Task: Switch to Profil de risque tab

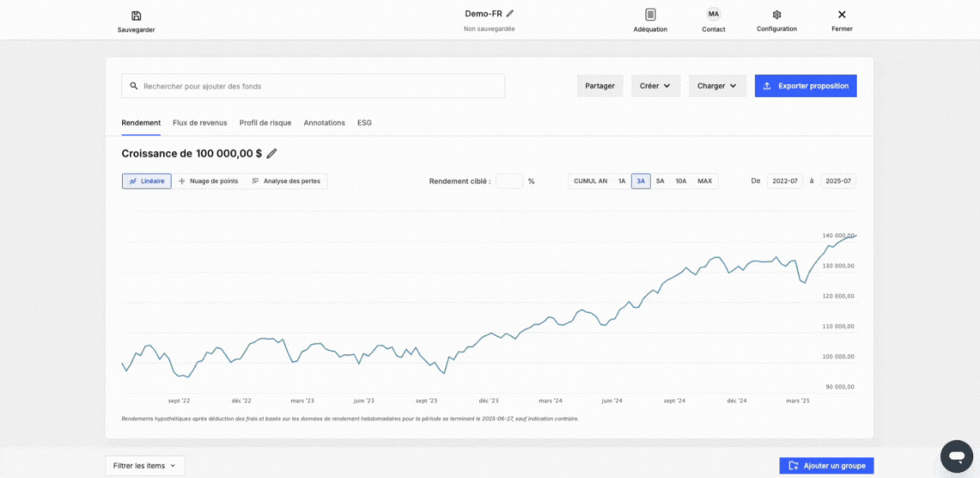Action: (x=265, y=123)
